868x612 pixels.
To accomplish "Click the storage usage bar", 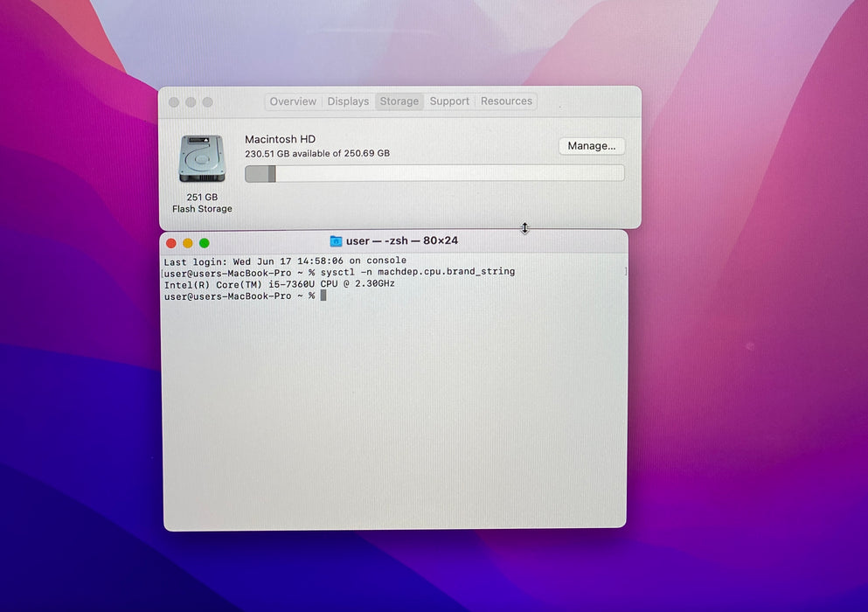I will point(434,173).
